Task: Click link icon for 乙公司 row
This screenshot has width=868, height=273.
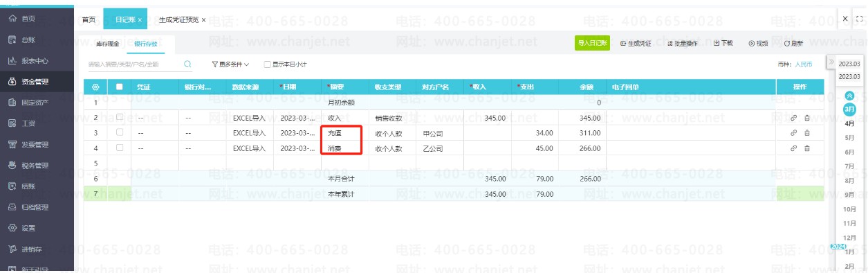Action: (793, 148)
